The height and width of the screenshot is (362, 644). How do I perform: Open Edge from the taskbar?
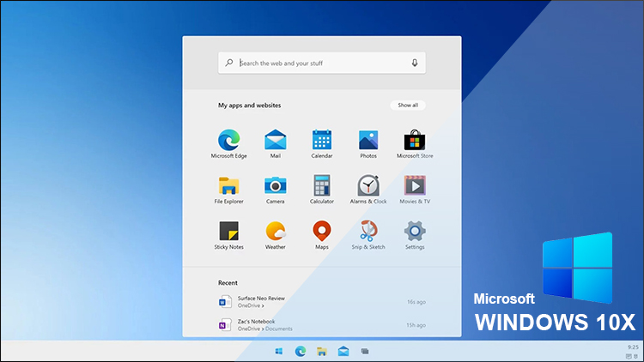[x=301, y=352]
